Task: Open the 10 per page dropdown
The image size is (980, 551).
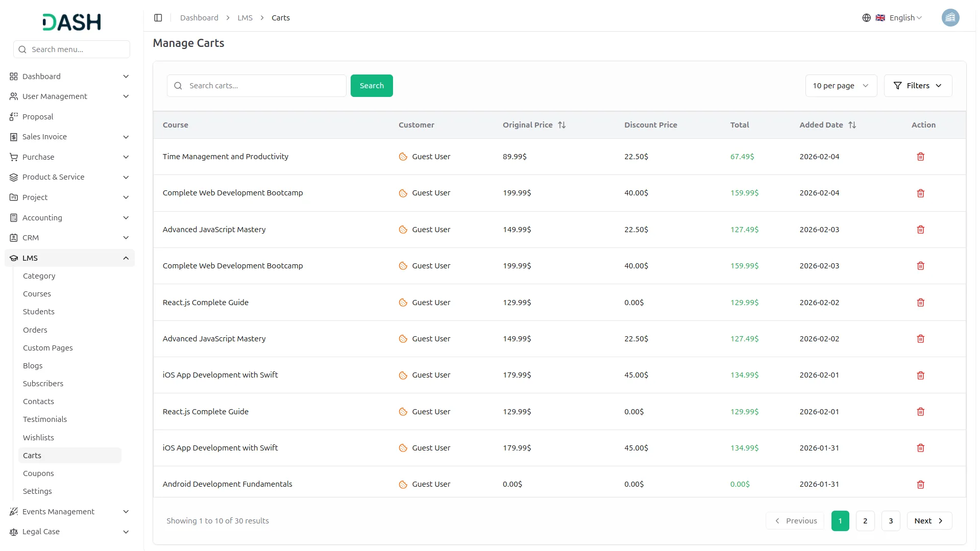Action: [841, 86]
